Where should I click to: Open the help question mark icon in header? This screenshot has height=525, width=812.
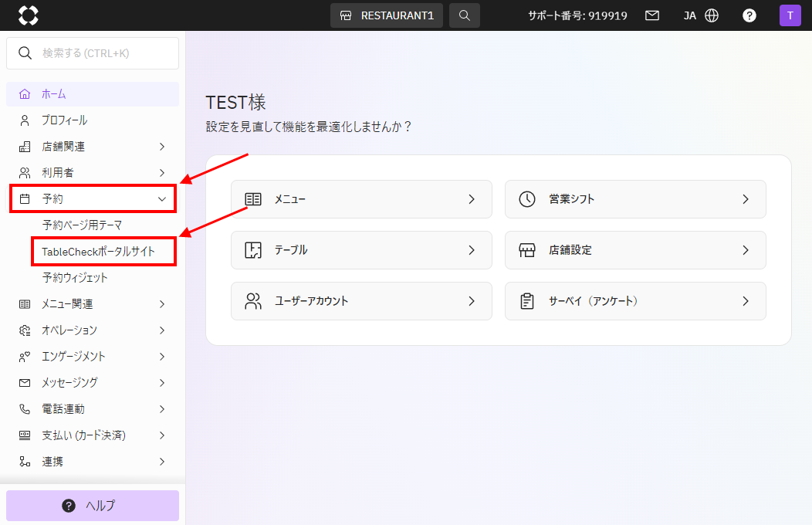pos(749,15)
